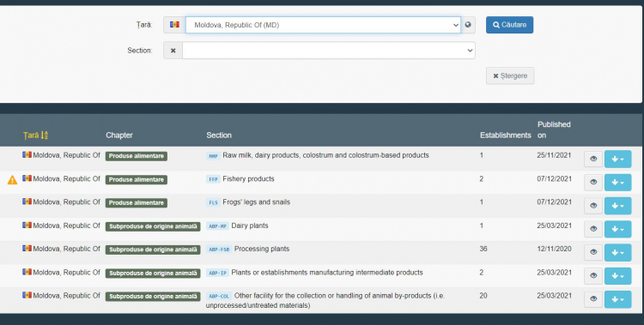The width and height of the screenshot is (644, 325).
Task: Click the Moldova flag icon beside Țară field
Action: click(x=174, y=25)
